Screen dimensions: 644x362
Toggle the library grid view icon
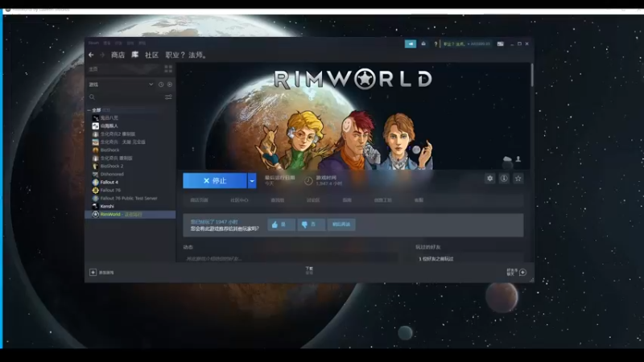(x=168, y=68)
